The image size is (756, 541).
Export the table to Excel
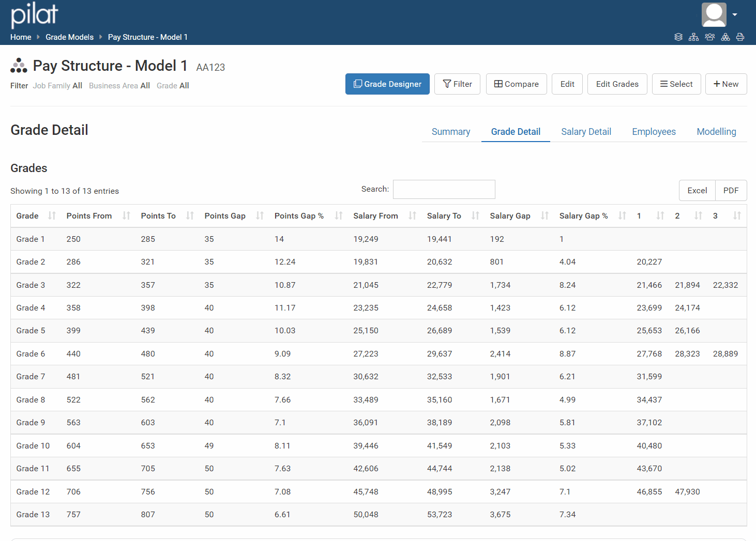[x=697, y=190]
